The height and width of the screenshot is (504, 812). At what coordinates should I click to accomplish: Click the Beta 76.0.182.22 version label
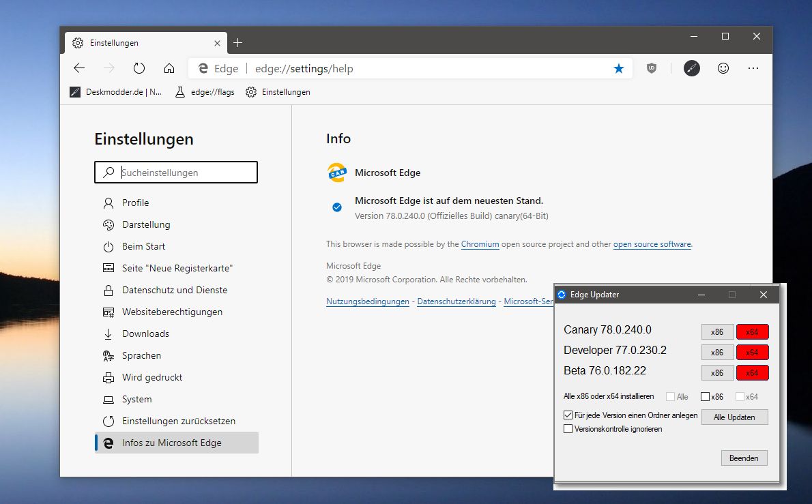pyautogui.click(x=605, y=370)
